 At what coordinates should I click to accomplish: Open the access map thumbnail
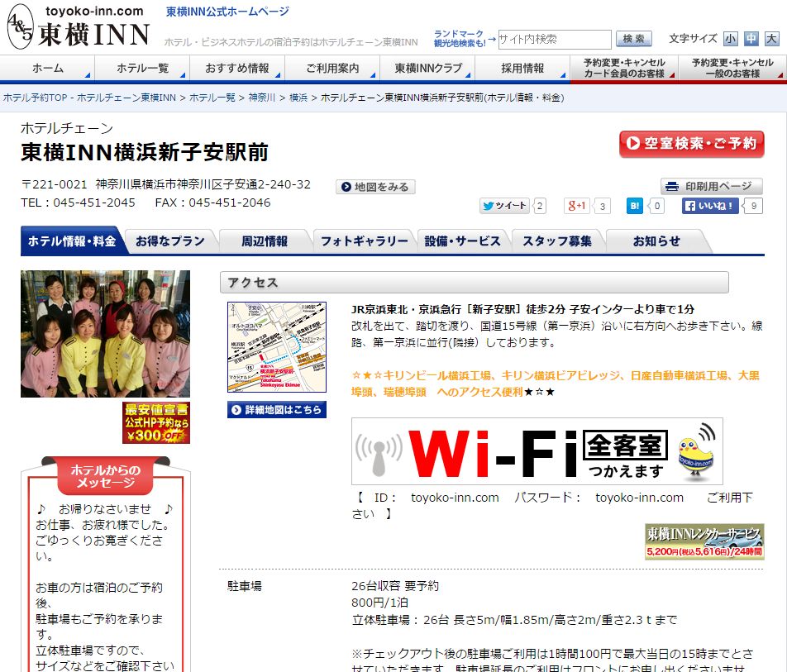[x=277, y=347]
